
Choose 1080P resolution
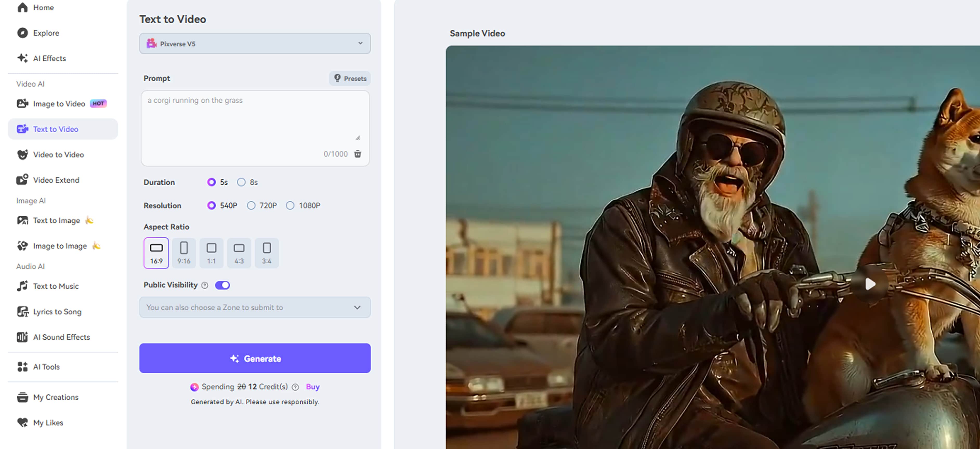pyautogui.click(x=291, y=205)
